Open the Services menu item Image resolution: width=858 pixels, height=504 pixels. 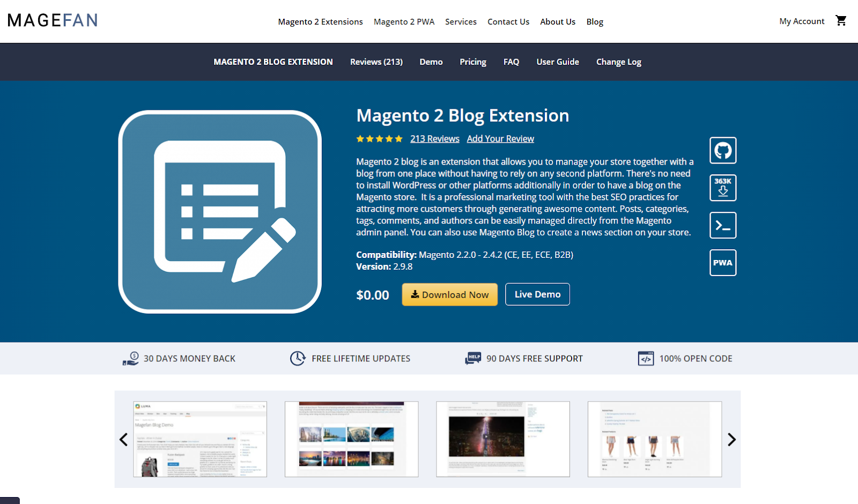pyautogui.click(x=461, y=22)
